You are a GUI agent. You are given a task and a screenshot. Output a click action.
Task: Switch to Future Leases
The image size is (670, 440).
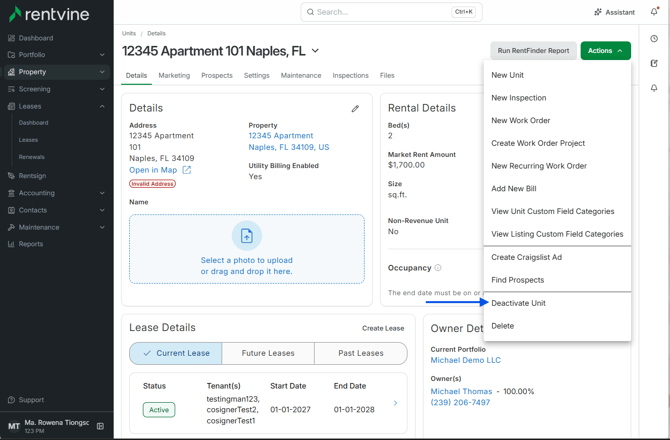(268, 353)
